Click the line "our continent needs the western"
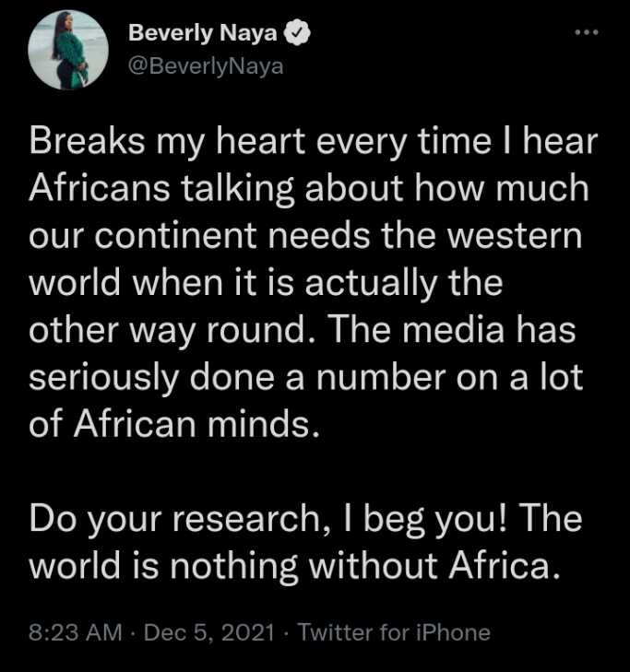630x672 pixels. pyautogui.click(x=306, y=233)
